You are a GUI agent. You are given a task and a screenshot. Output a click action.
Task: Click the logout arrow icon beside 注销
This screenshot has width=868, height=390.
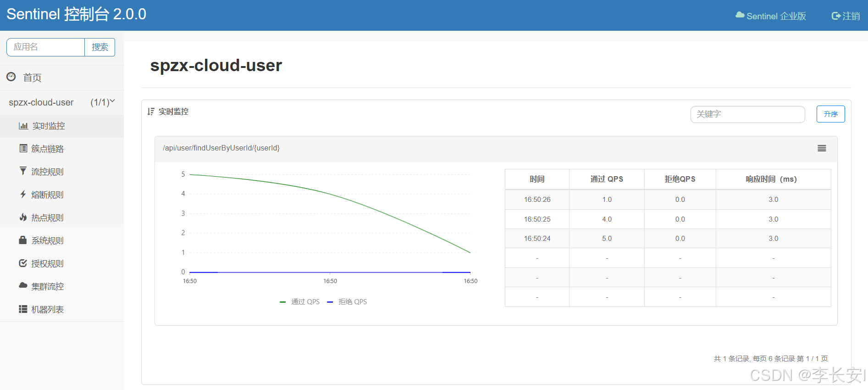pos(836,16)
